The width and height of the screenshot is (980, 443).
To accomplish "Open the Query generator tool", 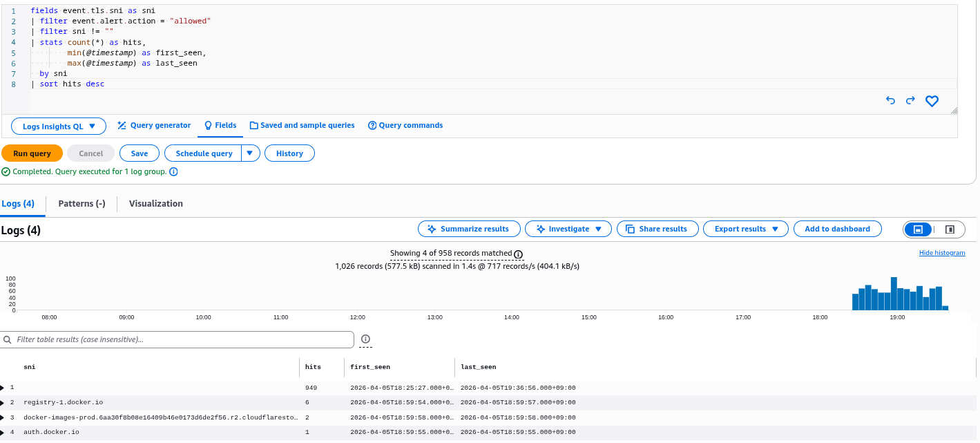I will 154,126.
